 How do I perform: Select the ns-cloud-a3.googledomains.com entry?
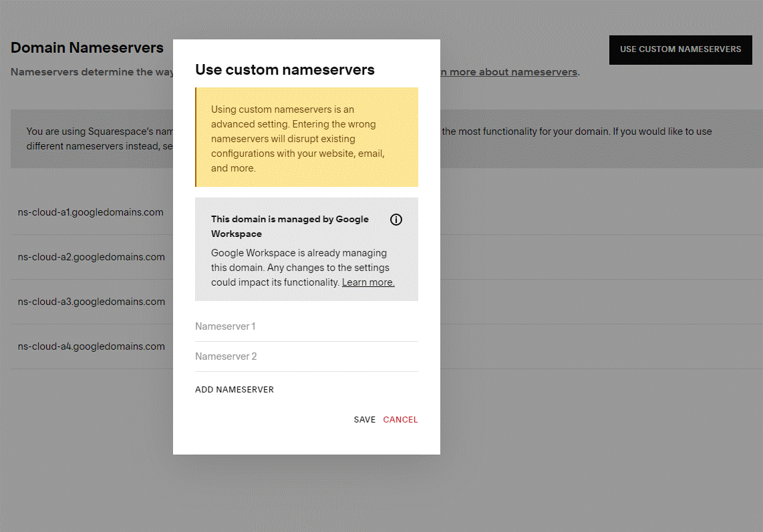[x=92, y=302]
